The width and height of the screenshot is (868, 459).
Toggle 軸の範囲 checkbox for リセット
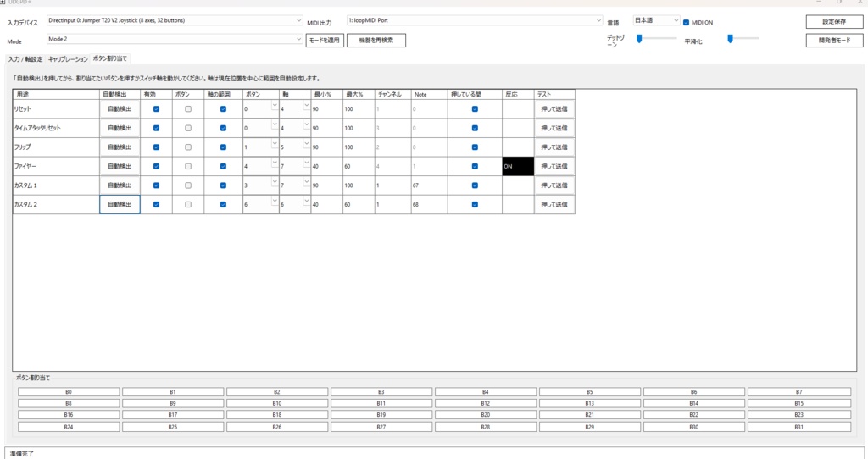[223, 109]
